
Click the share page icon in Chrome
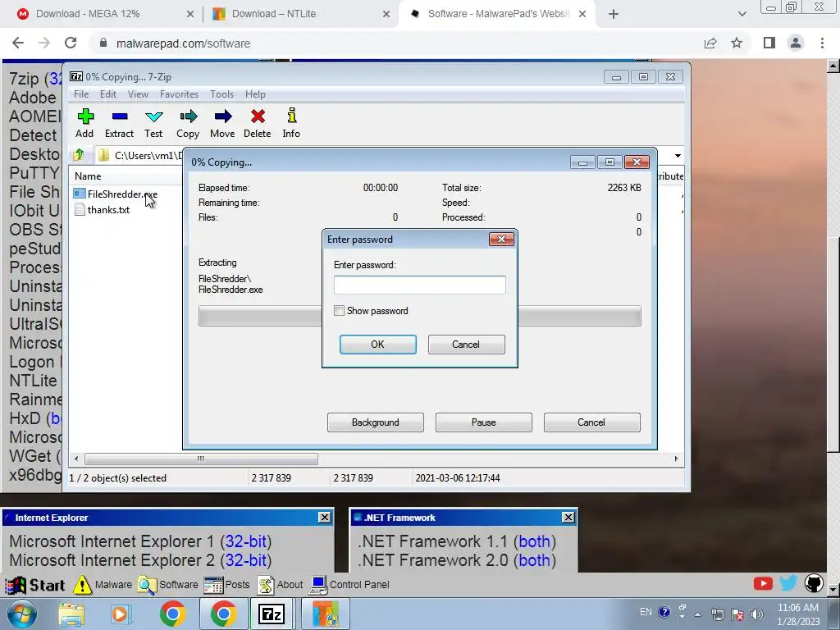(710, 43)
